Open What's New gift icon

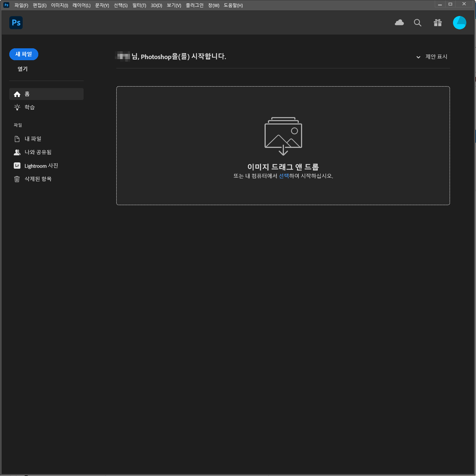pos(438,23)
